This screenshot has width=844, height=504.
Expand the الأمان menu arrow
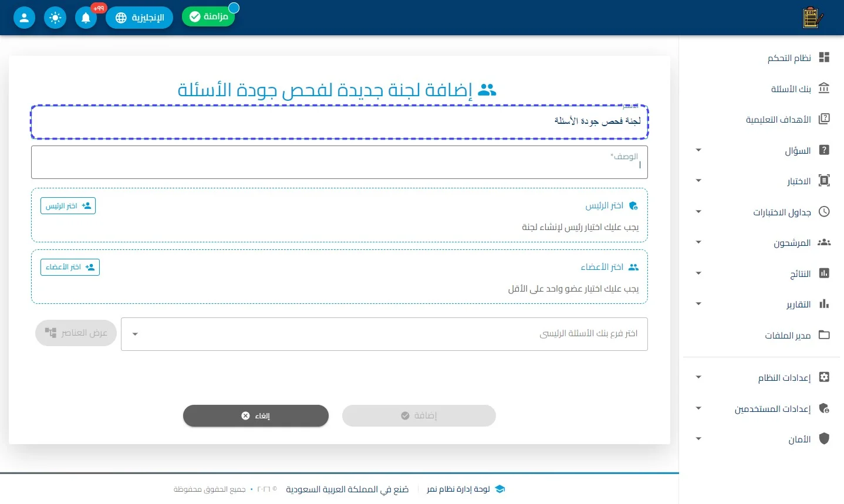(698, 439)
